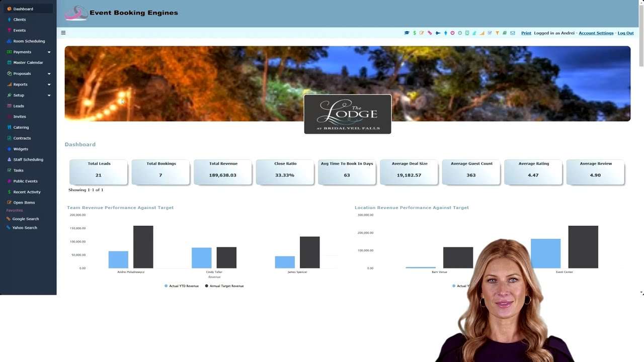Toggle the Annual Target Revenue legend series
The height and width of the screenshot is (362, 644).
(224, 286)
